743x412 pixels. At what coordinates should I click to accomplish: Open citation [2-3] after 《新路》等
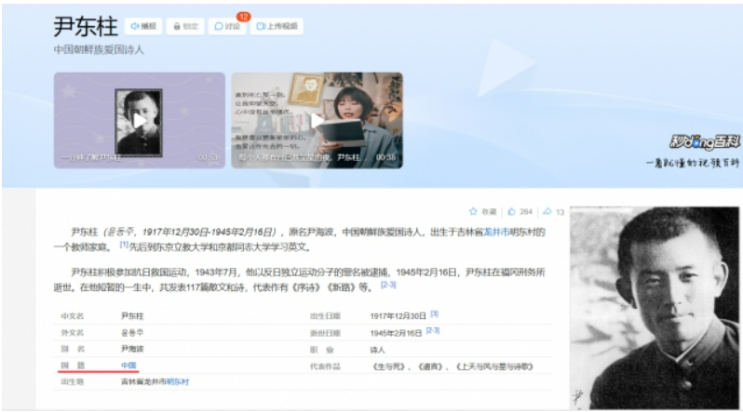click(389, 285)
